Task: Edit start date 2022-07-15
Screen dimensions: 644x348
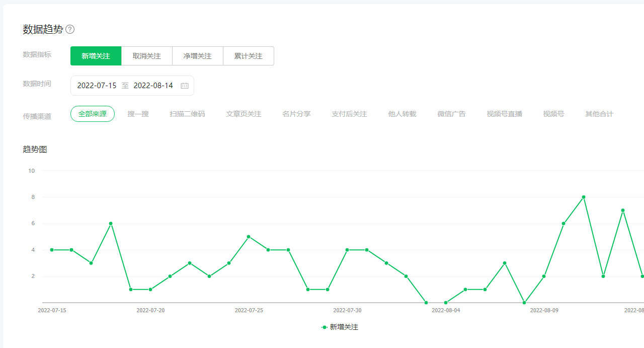Action: coord(97,86)
